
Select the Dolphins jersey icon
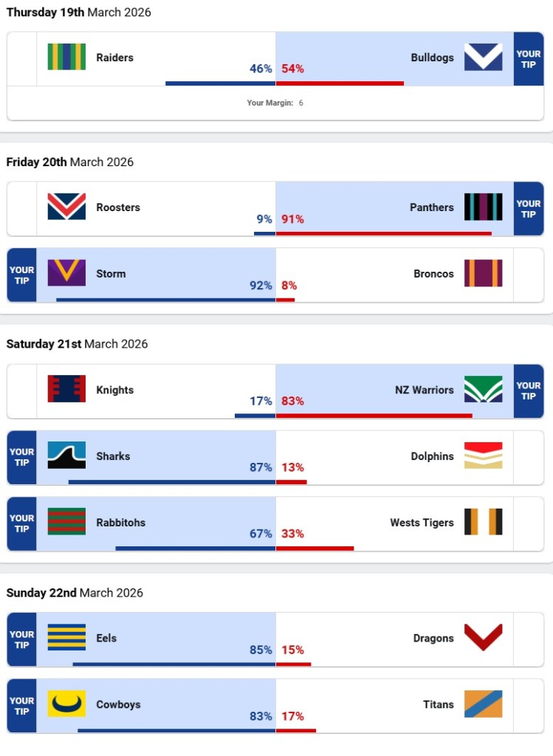[484, 456]
